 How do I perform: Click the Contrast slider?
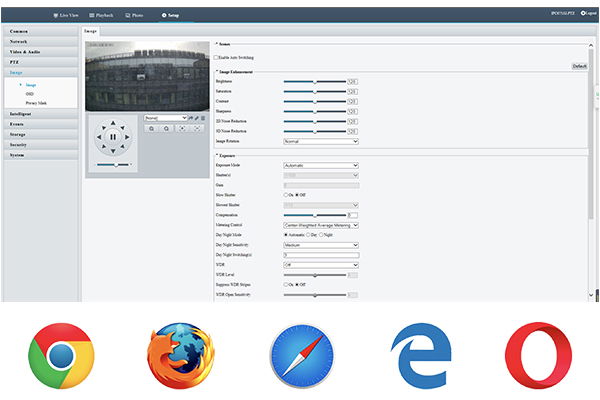315,101
